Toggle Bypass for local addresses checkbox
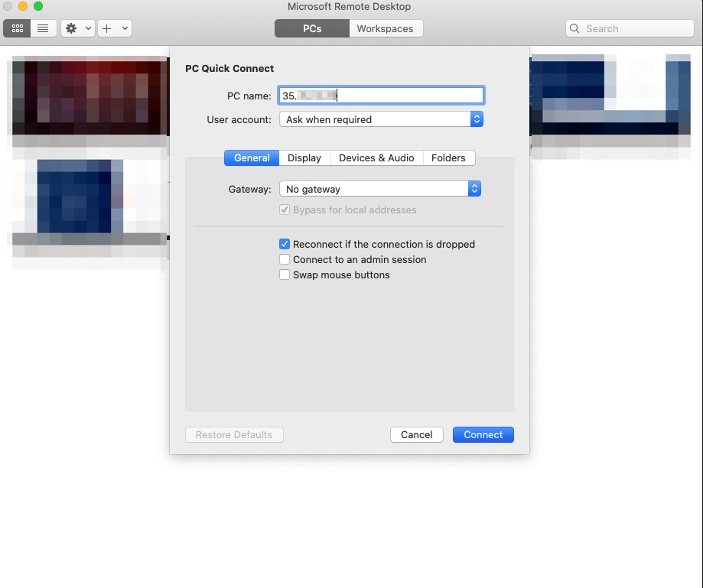 coord(285,210)
